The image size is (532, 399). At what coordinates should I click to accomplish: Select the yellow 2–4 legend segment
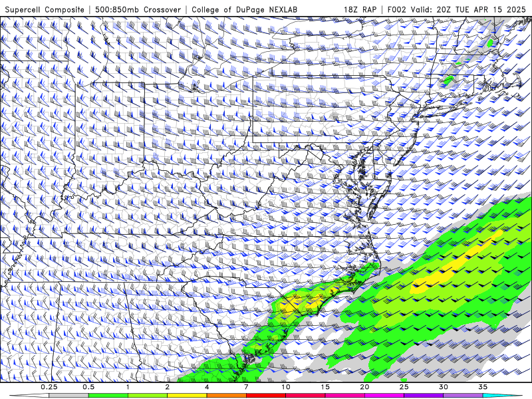pyautogui.click(x=187, y=396)
